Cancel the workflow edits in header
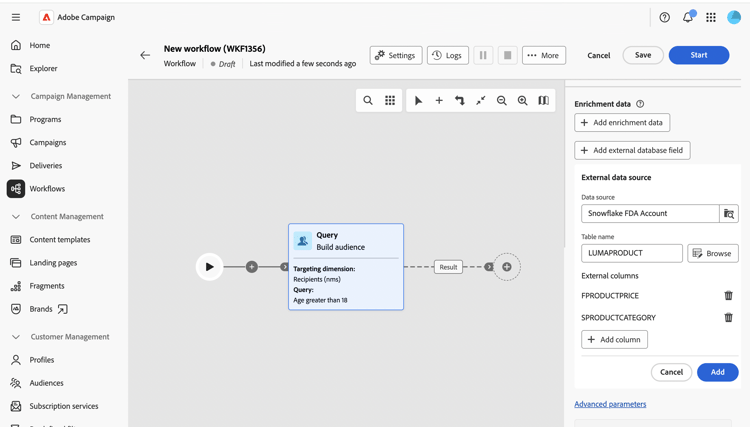 point(598,55)
